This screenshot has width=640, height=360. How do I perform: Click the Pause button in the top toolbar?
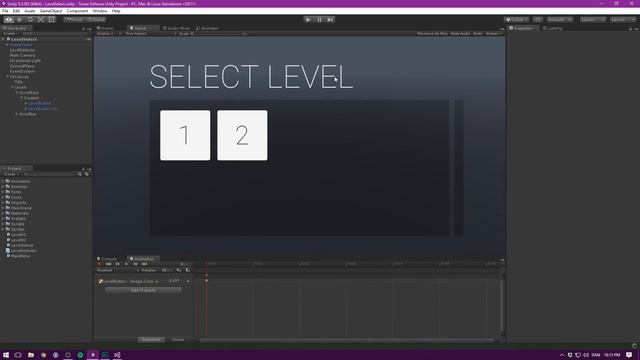coord(319,20)
